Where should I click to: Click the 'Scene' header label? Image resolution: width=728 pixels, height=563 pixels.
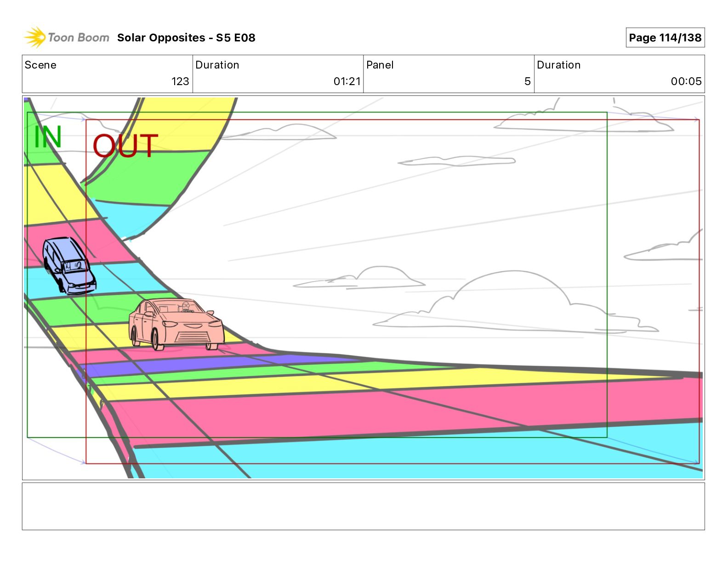point(40,65)
